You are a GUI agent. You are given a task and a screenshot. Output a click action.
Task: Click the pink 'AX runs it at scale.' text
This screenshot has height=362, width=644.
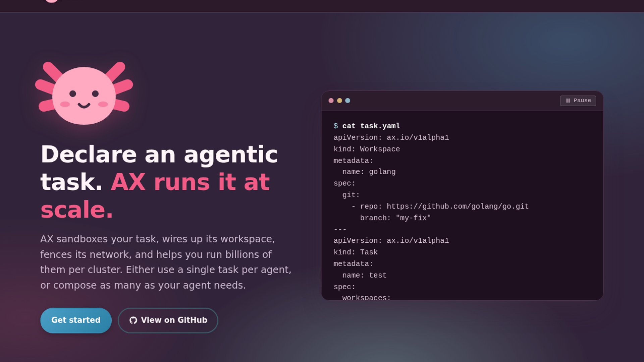(x=155, y=196)
